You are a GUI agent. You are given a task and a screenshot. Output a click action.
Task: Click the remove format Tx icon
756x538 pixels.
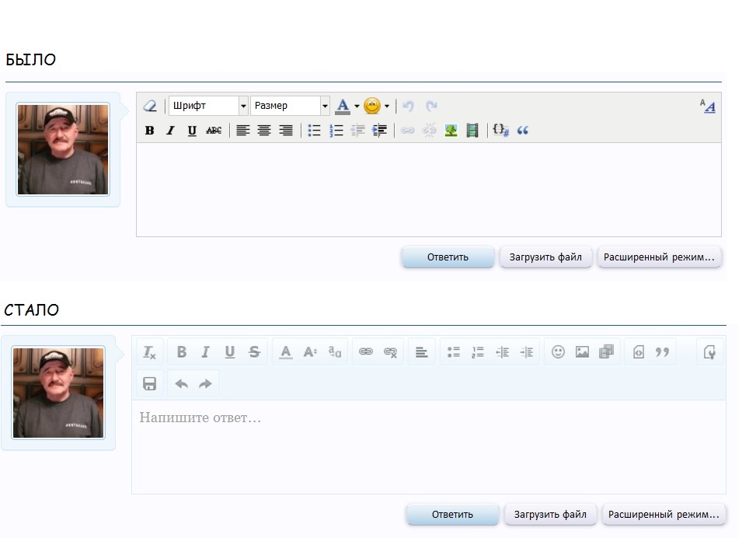[x=150, y=352]
